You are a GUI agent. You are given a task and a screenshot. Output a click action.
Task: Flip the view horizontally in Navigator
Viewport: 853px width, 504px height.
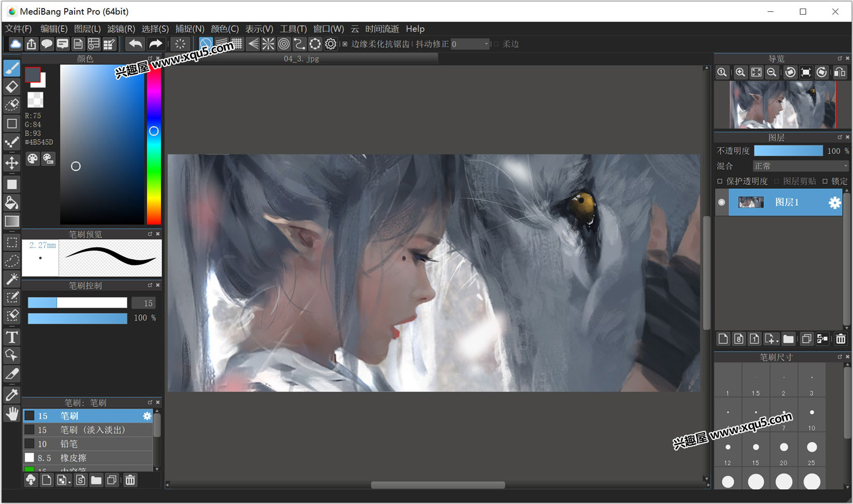(839, 72)
